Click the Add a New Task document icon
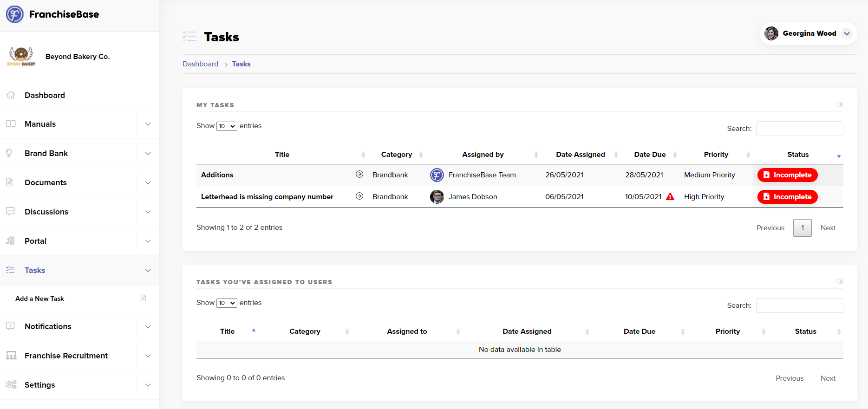868x409 pixels. tap(143, 298)
